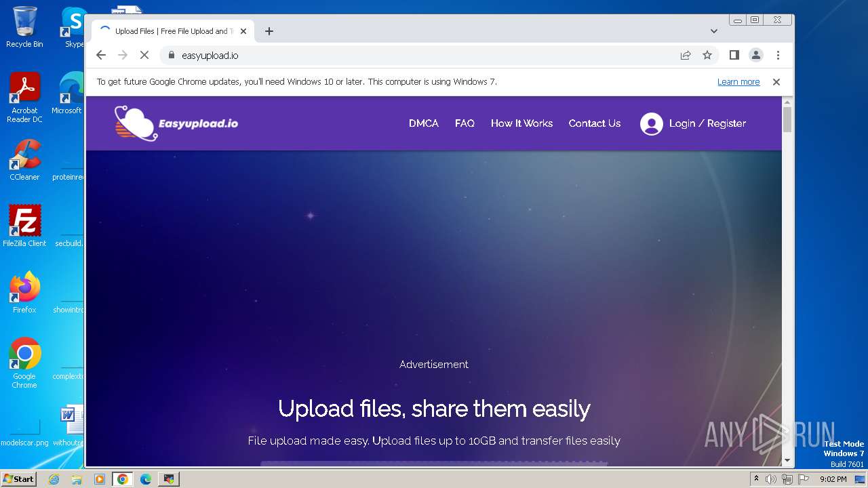Image resolution: width=868 pixels, height=488 pixels.
Task: Open the Windows Start menu
Action: [18, 479]
